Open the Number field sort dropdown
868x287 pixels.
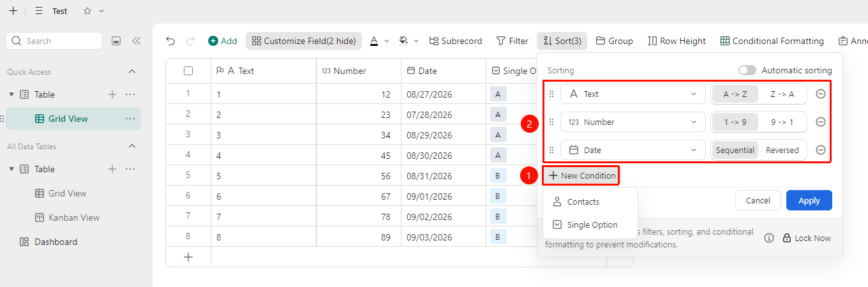click(x=633, y=122)
